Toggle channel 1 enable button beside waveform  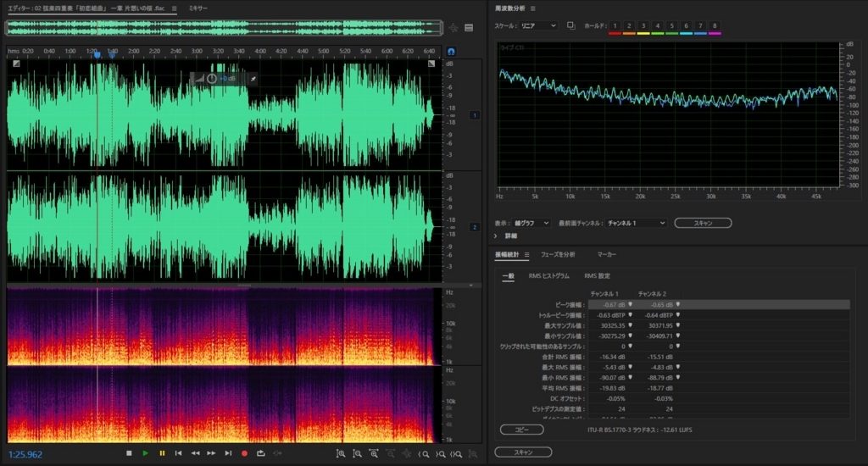coord(475,115)
